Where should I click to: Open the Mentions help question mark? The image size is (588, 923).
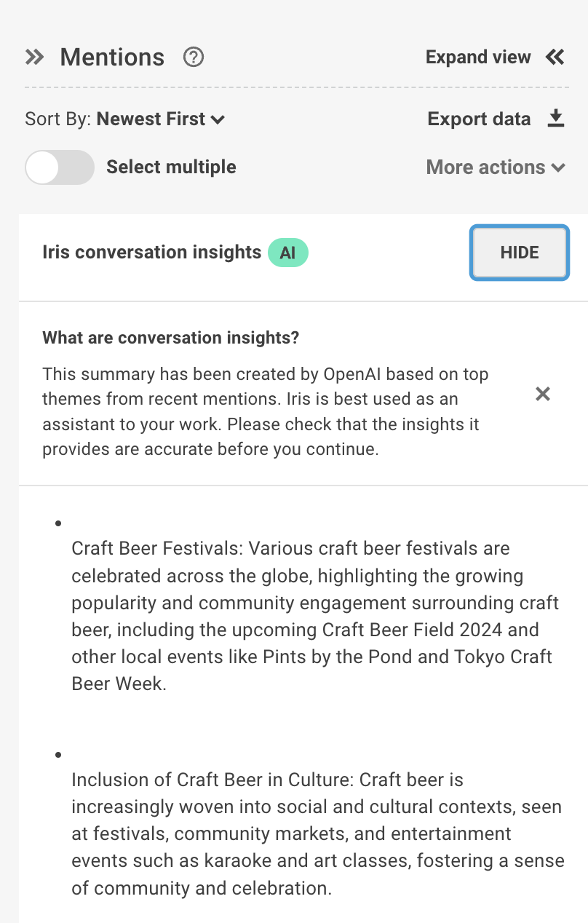click(x=194, y=57)
